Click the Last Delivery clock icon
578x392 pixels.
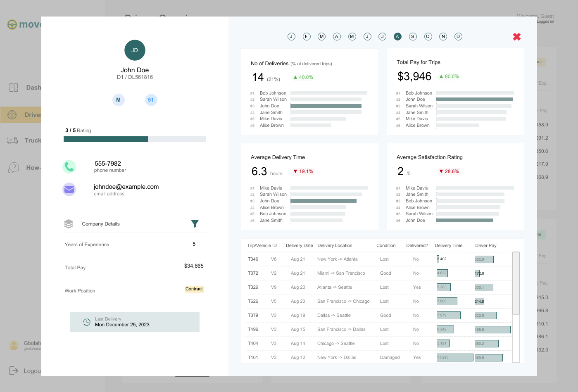[x=87, y=322]
